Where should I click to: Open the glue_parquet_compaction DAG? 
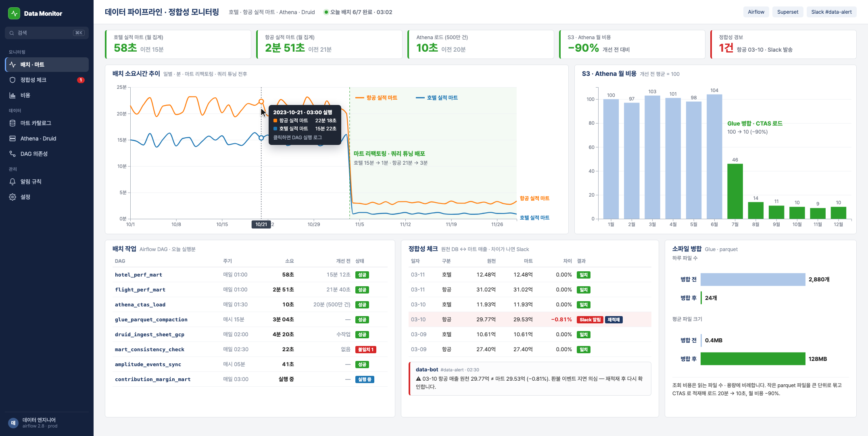tap(250, 320)
